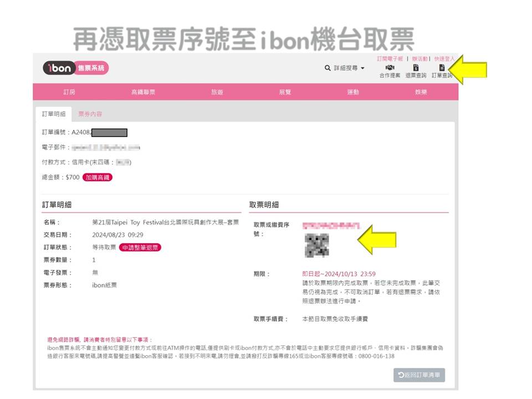
Task: Open the 訂房 menu
Action: (x=69, y=92)
